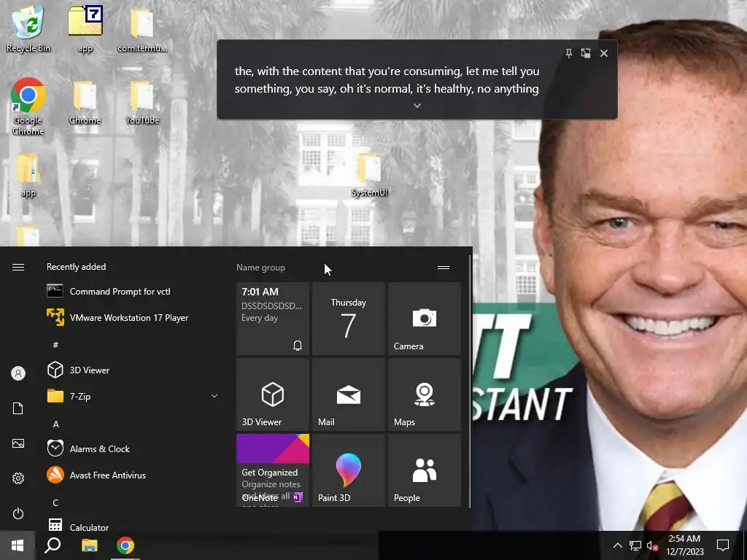Screen dimensions: 747x560
Task: Click the Windows Start button
Action: [x=18, y=545]
